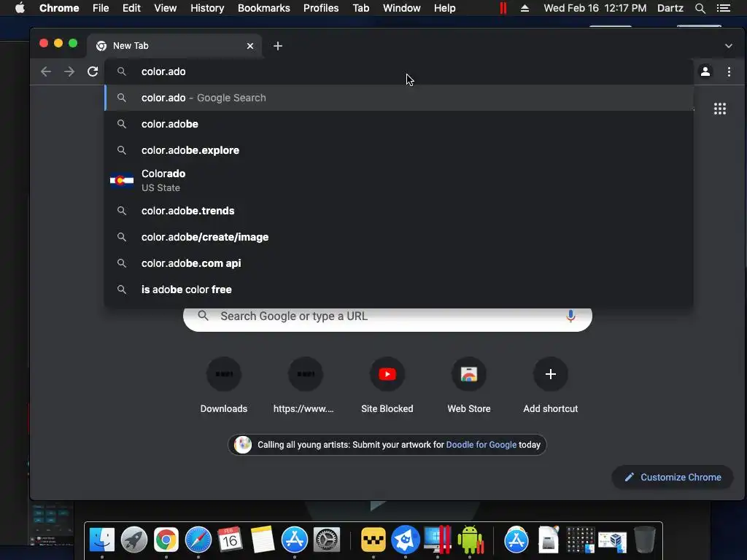Open Trash in the Dock
The height and width of the screenshot is (560, 747).
coord(645,540)
